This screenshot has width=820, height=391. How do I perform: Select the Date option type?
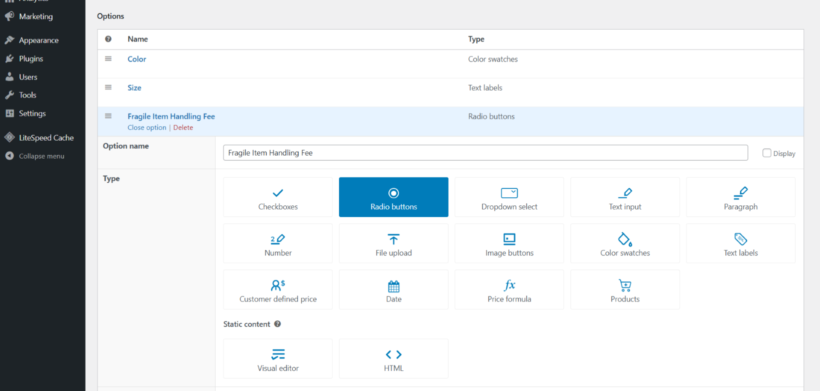[393, 290]
